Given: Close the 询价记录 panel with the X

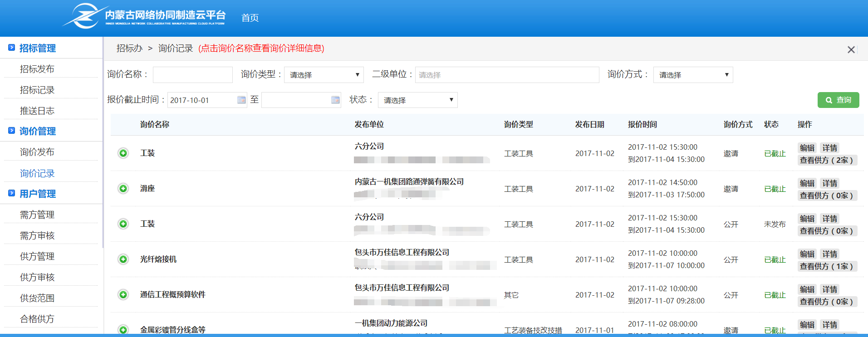Looking at the screenshot, I should 851,49.
